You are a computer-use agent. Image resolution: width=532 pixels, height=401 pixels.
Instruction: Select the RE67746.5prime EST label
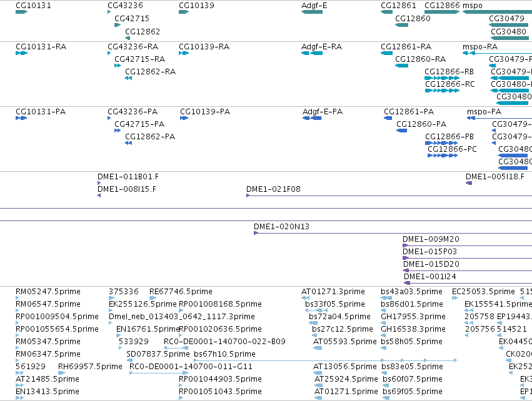click(181, 292)
